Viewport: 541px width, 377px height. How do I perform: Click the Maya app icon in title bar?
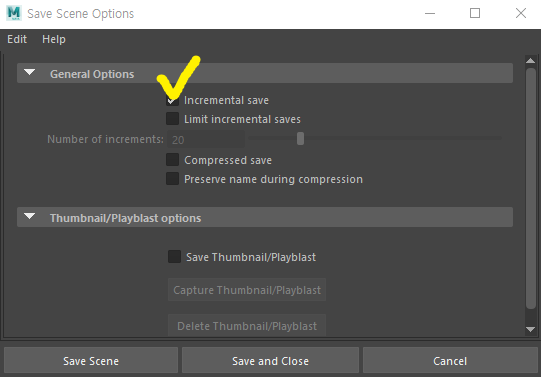(14, 13)
